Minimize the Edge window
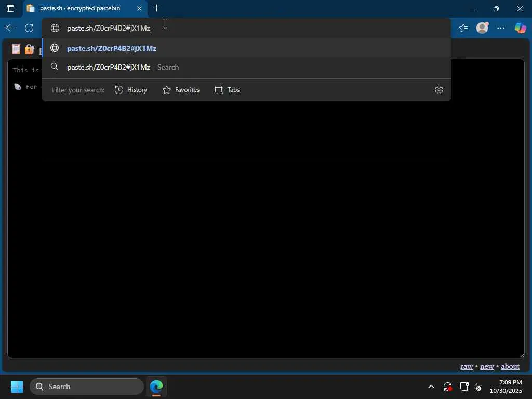The image size is (532, 399). 472,9
